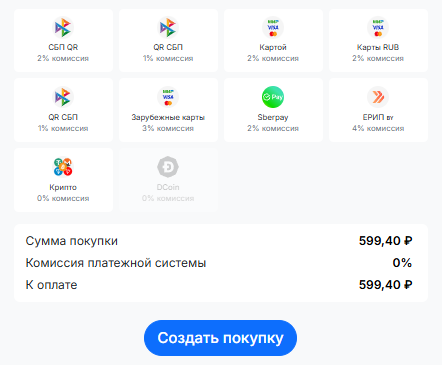Viewport: 442px width, 365px height.
Task: Click the green Sberpay logo
Action: pyautogui.click(x=273, y=97)
